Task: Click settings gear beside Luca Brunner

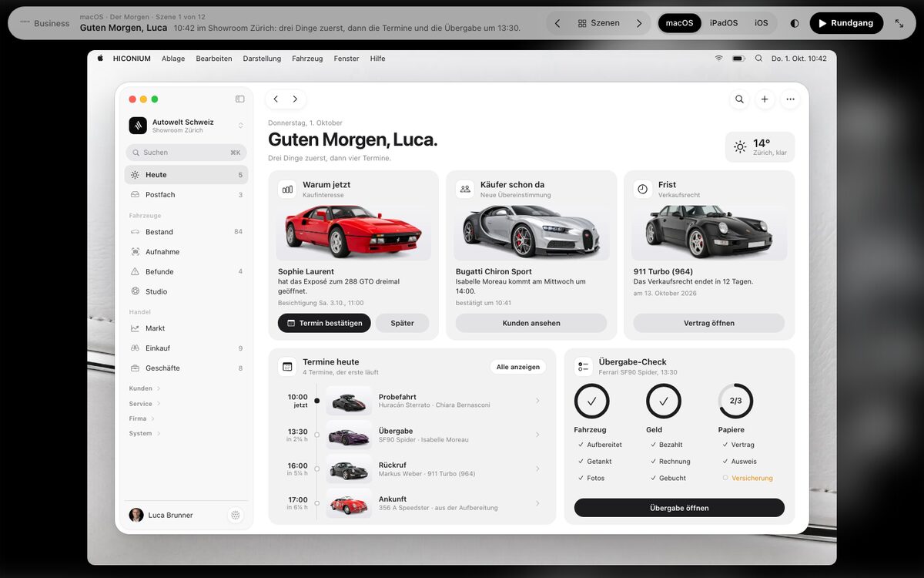Action: 236,515
